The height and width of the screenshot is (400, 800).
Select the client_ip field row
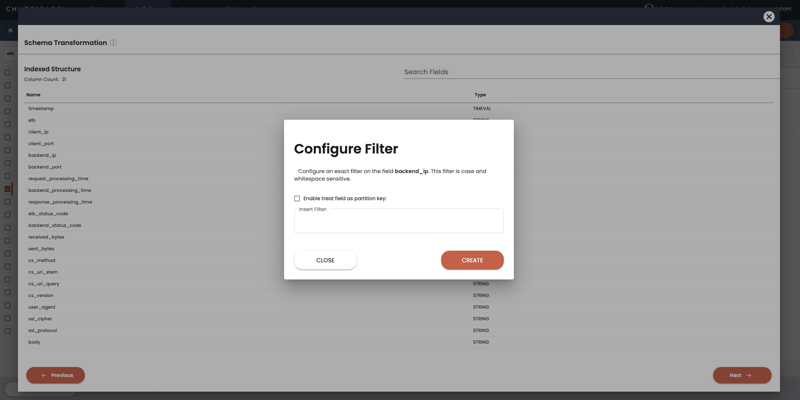[x=38, y=132]
